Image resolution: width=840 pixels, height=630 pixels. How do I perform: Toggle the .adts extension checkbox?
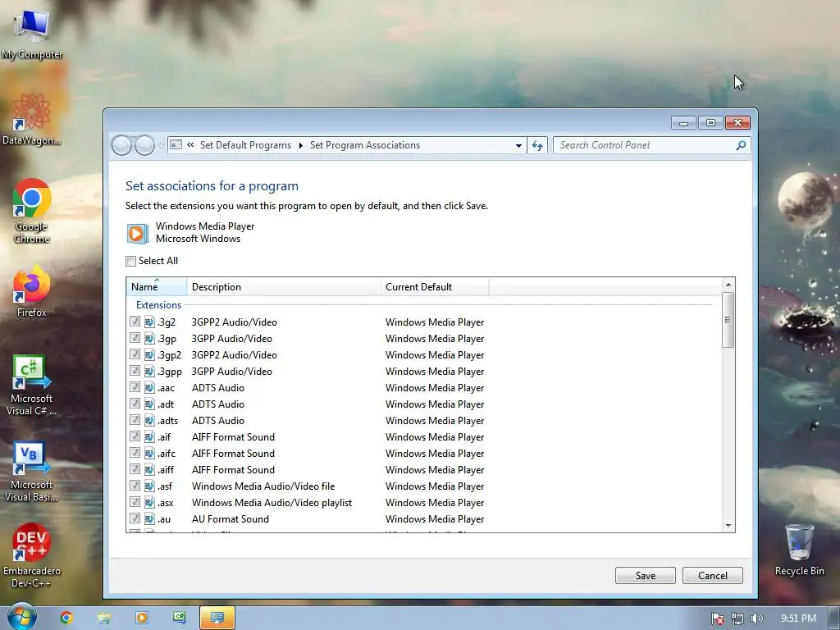coord(135,420)
